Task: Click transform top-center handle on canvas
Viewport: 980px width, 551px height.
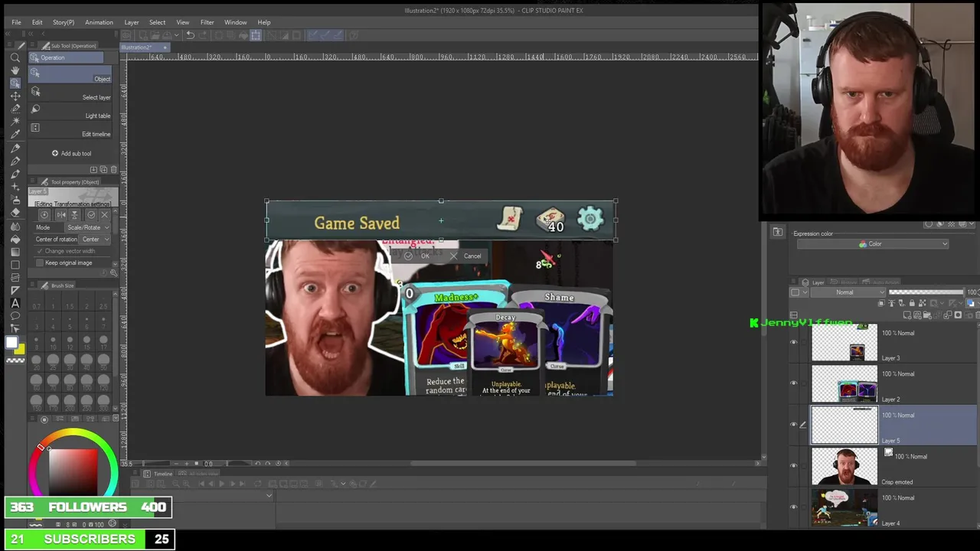Action: (x=441, y=201)
